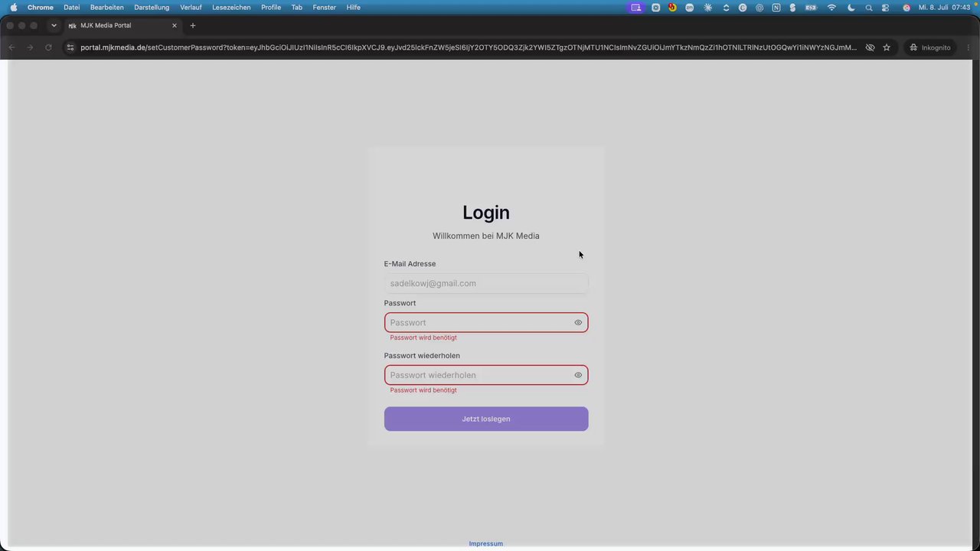Open the site information icon in address bar

point(70,47)
